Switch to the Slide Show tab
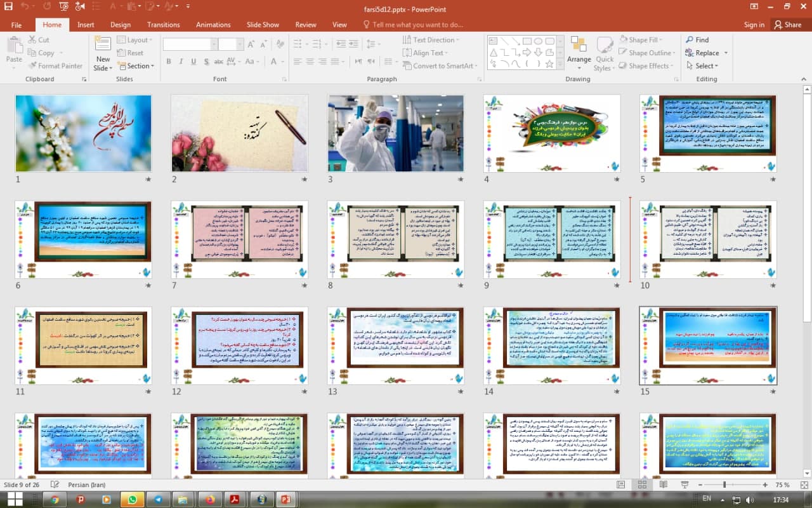 263,25
